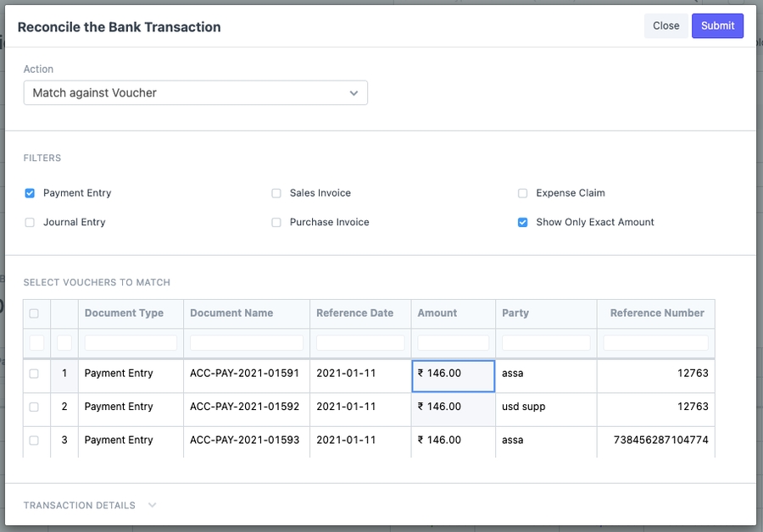Click the Amount filter input
763x532 pixels.
[x=453, y=342]
